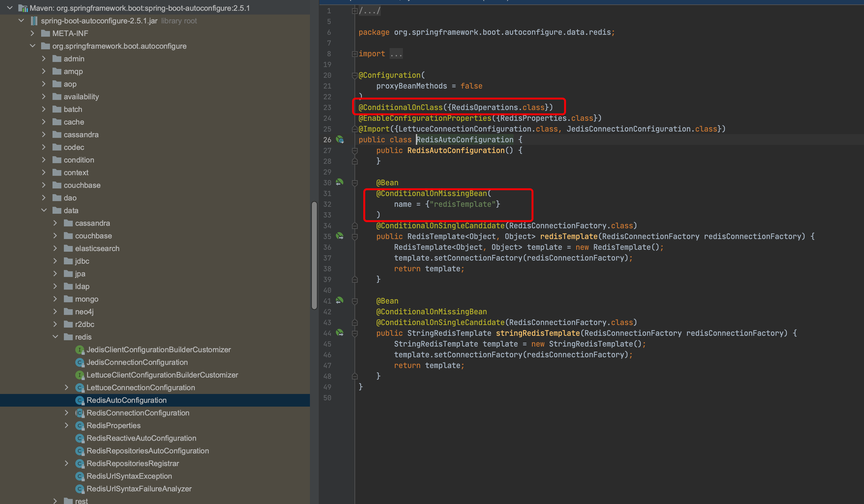Screen dimensions: 864x504
Task: Click the RedisUrlSyntaxException class icon
Action: [x=80, y=476]
